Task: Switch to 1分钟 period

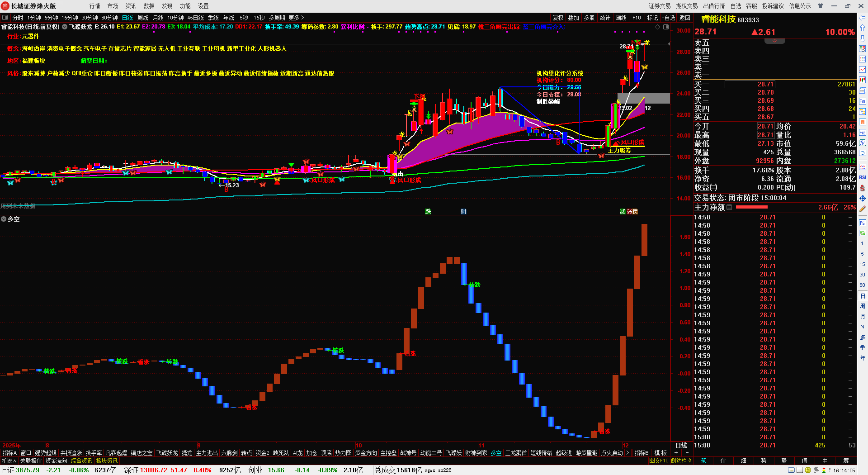Action: pyautogui.click(x=34, y=18)
